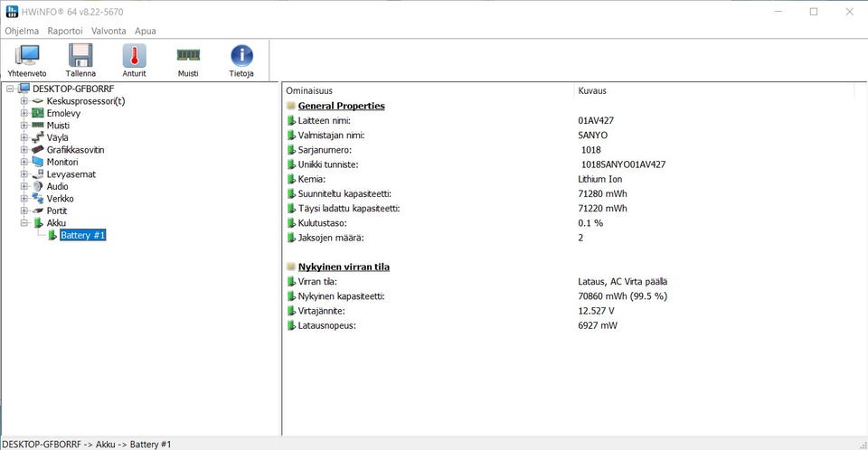
Task: Click the Verkko network icon
Action: [38, 198]
